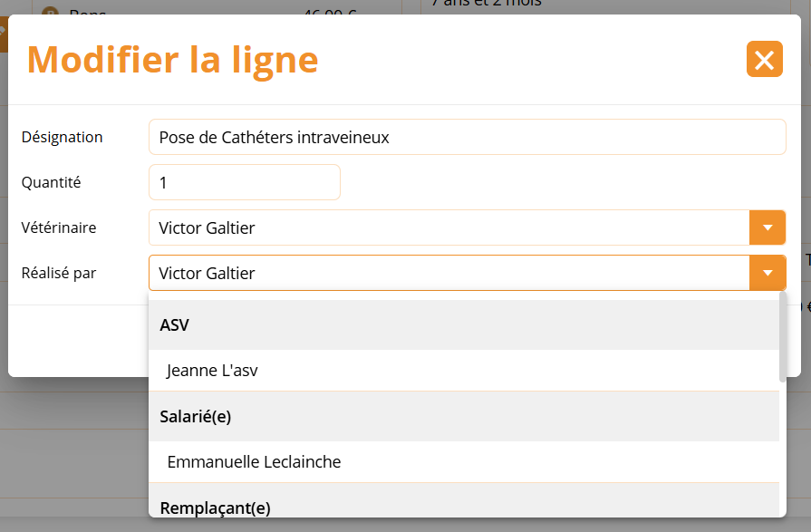The height and width of the screenshot is (532, 811).
Task: Click the dropdown list scrollbar
Action: click(783, 336)
